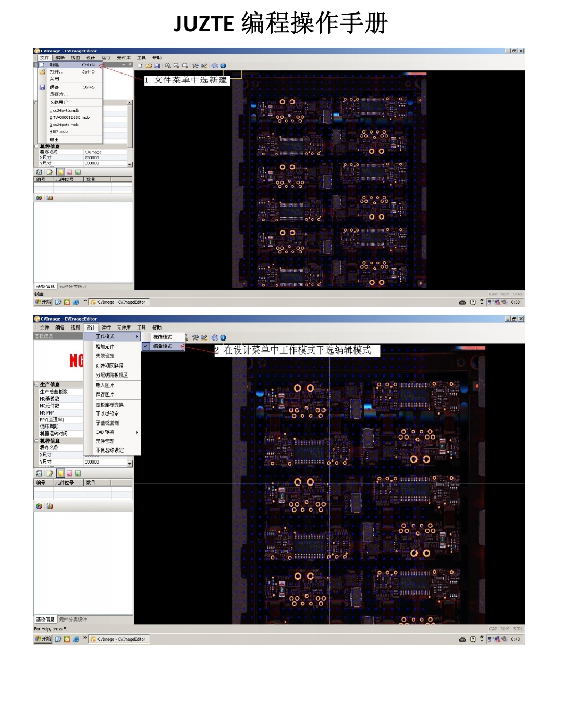
Task: Click color wheel icon in lower left panel
Action: (39, 506)
